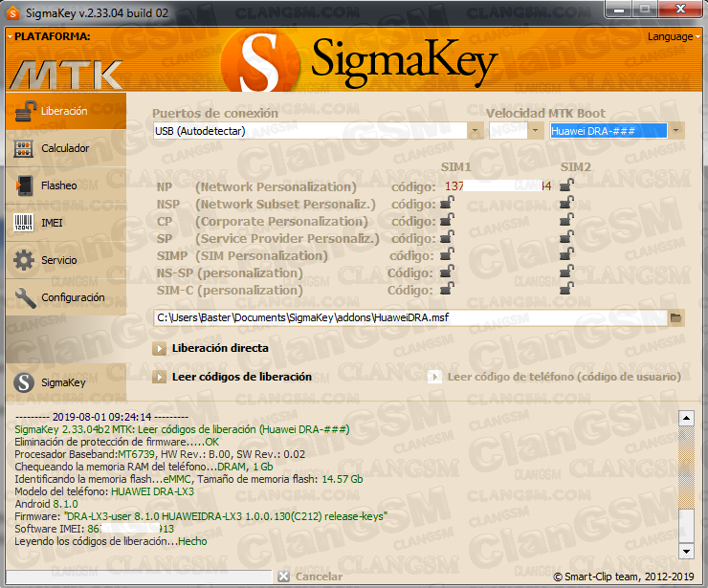Click the NS-SP SIM2 unlock padlock icon
Screen dimensions: 708x588
pyautogui.click(x=566, y=271)
